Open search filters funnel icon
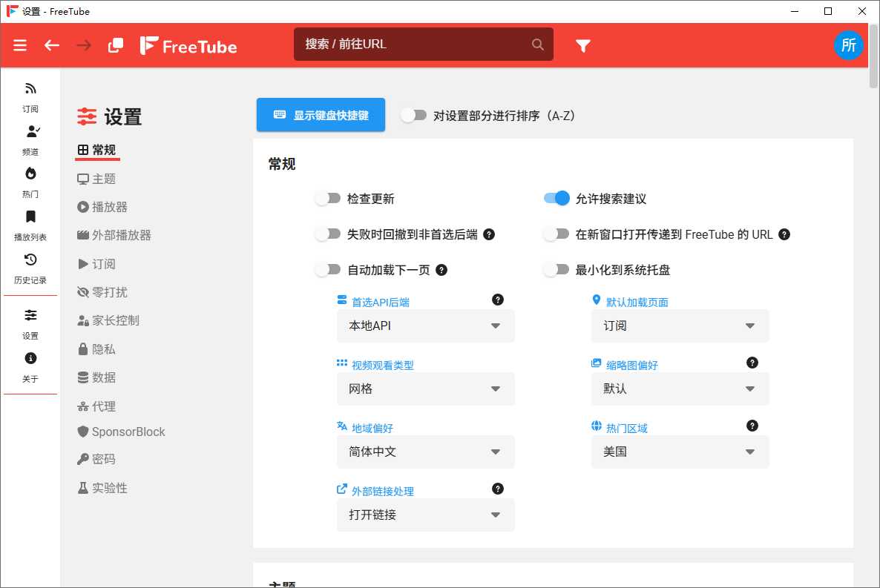 tap(583, 45)
